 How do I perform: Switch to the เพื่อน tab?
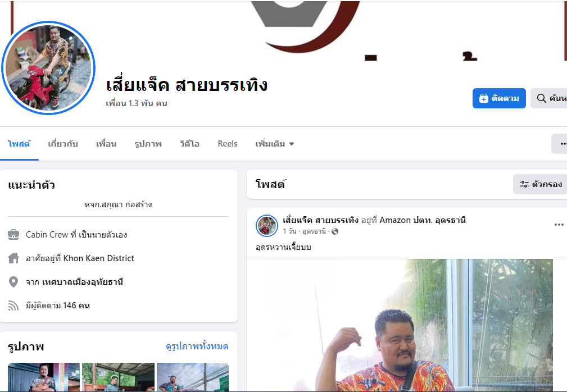[x=106, y=144]
